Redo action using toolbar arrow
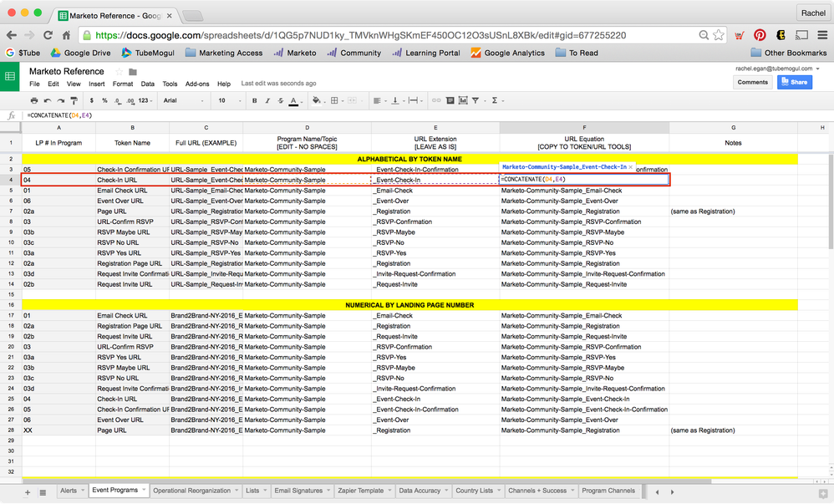 click(61, 100)
